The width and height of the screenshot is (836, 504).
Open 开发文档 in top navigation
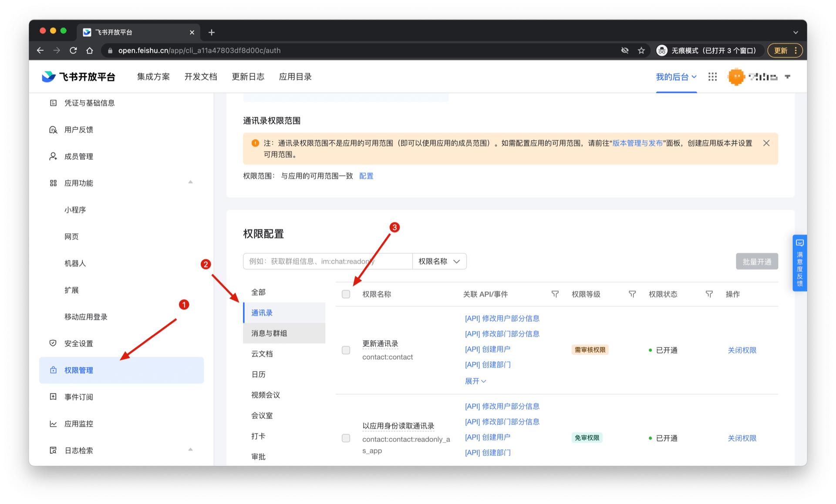click(200, 77)
